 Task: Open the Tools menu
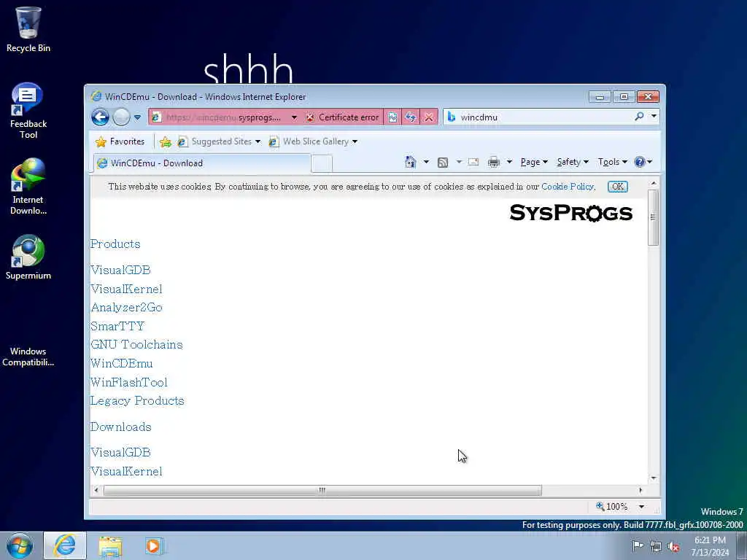pyautogui.click(x=613, y=162)
